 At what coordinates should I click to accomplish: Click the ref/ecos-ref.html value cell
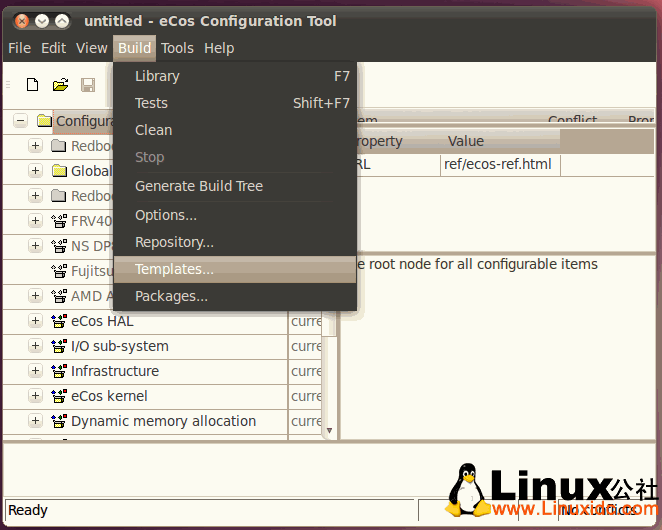point(498,165)
